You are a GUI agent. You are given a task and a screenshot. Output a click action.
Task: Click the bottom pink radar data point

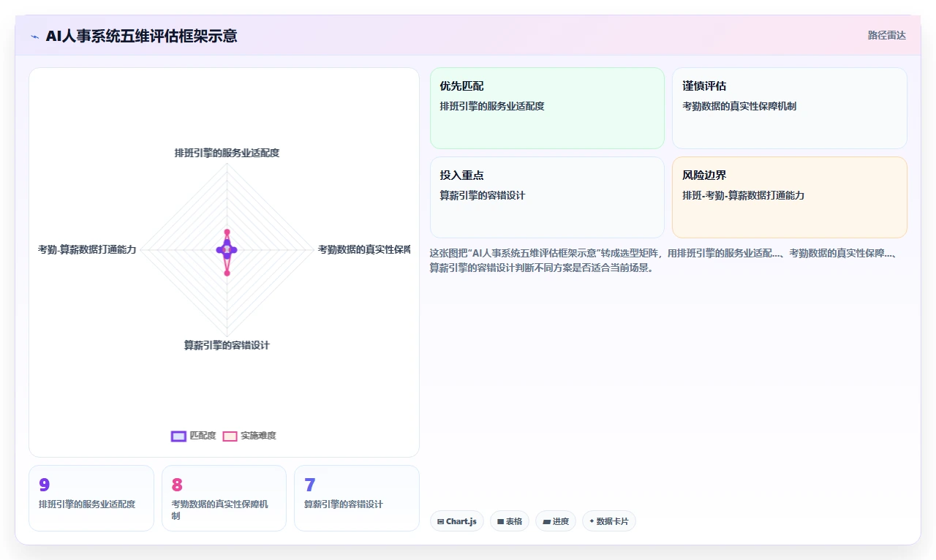pos(227,273)
